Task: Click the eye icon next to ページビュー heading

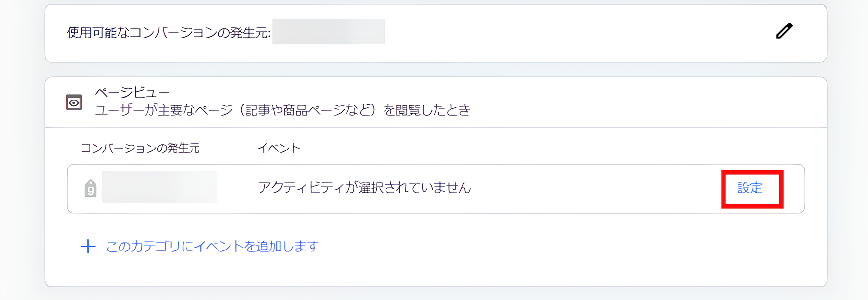Action: (74, 102)
